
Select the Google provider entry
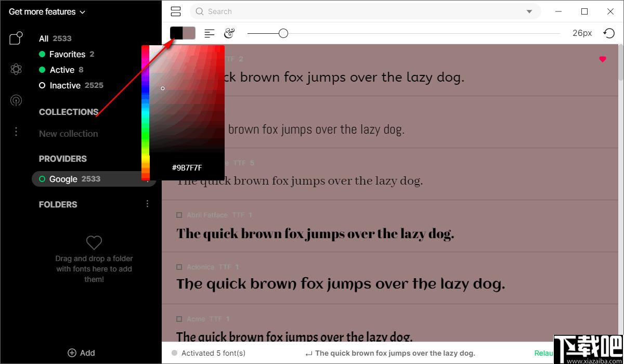tap(94, 179)
